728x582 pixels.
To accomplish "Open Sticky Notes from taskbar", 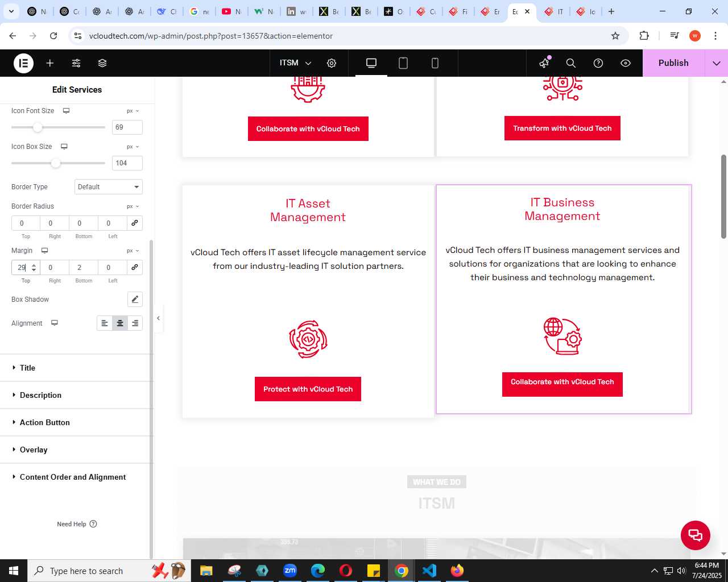I will tap(374, 571).
